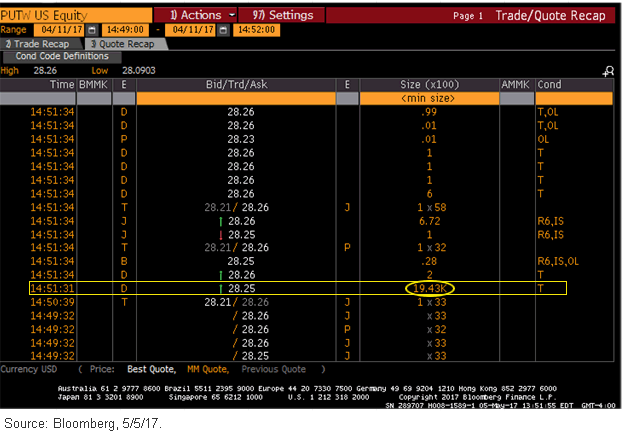The height and width of the screenshot is (437, 623).
Task: Click the OL condition on 28.23 row
Action: [543, 139]
